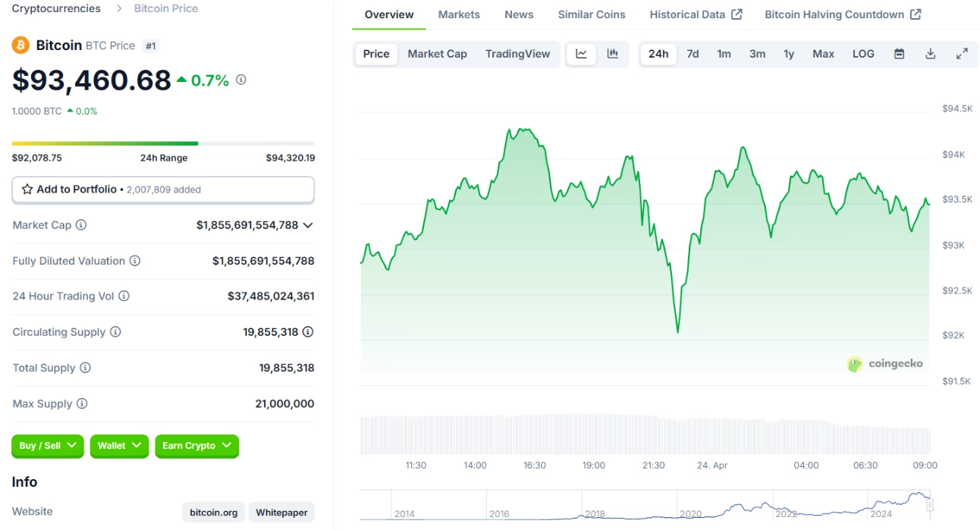Screen dimensions: 980x530
Task: Click the price dip near 22:30
Action: pos(677,331)
